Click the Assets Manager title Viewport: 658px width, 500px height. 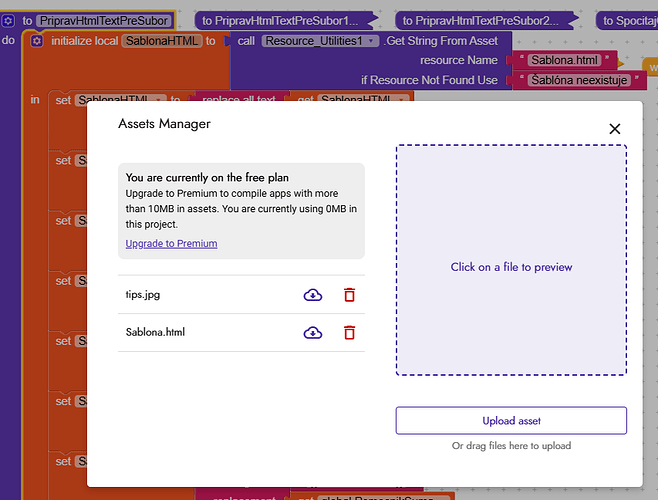164,124
